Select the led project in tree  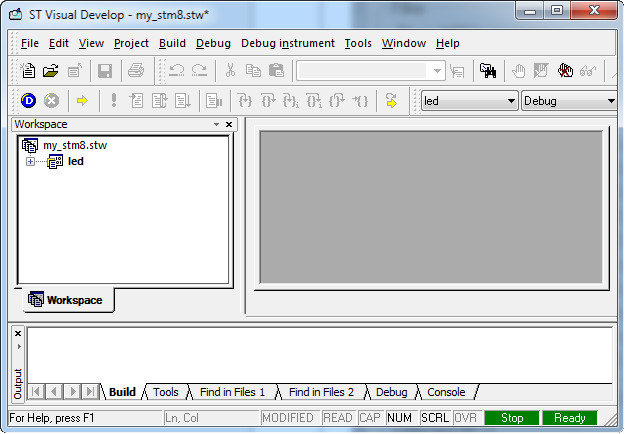point(76,161)
